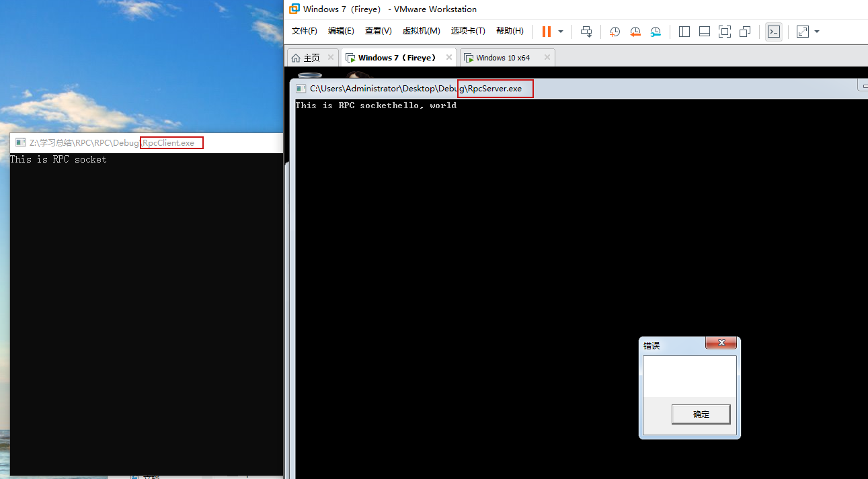Send Ctrl+Alt+Del to the guest
The width and height of the screenshot is (868, 479).
click(x=586, y=32)
